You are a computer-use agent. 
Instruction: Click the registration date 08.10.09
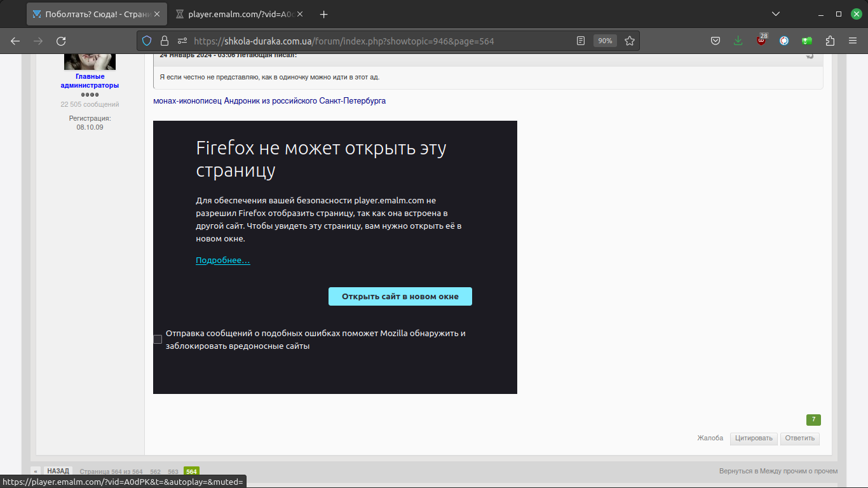coord(90,127)
